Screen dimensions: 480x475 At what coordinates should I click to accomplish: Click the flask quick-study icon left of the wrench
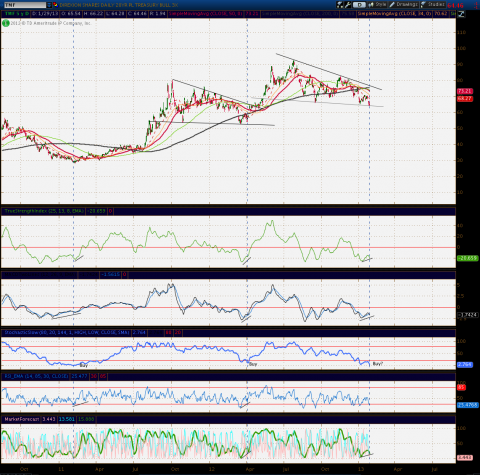(x=340, y=5)
